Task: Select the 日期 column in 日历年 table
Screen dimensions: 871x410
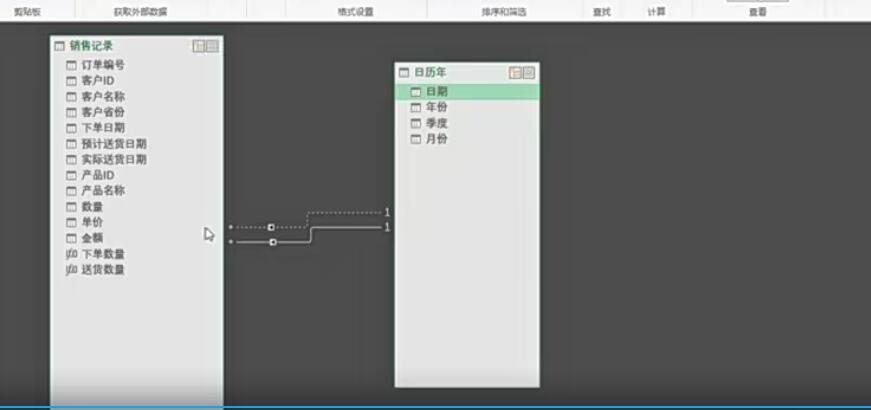Action: point(436,91)
